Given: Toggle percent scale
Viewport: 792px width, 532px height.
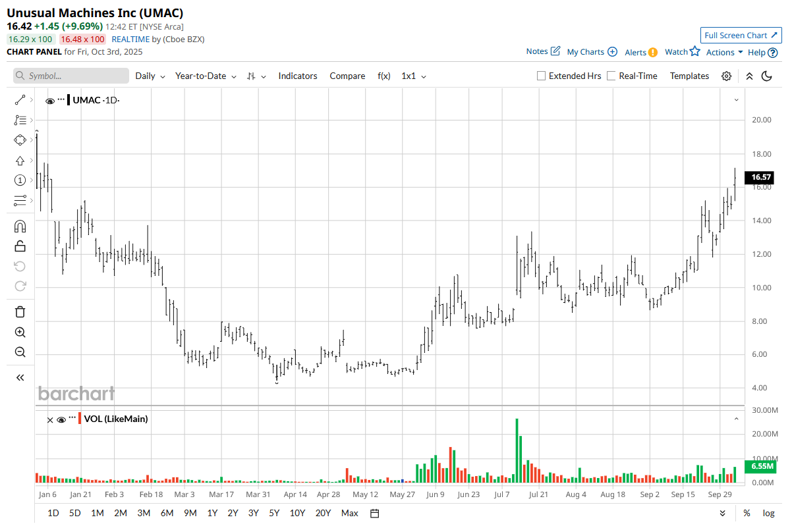Looking at the screenshot, I should [747, 513].
